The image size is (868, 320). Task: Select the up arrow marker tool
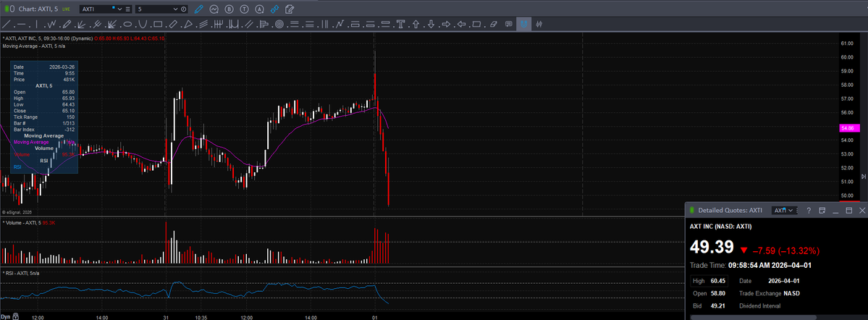tap(416, 25)
